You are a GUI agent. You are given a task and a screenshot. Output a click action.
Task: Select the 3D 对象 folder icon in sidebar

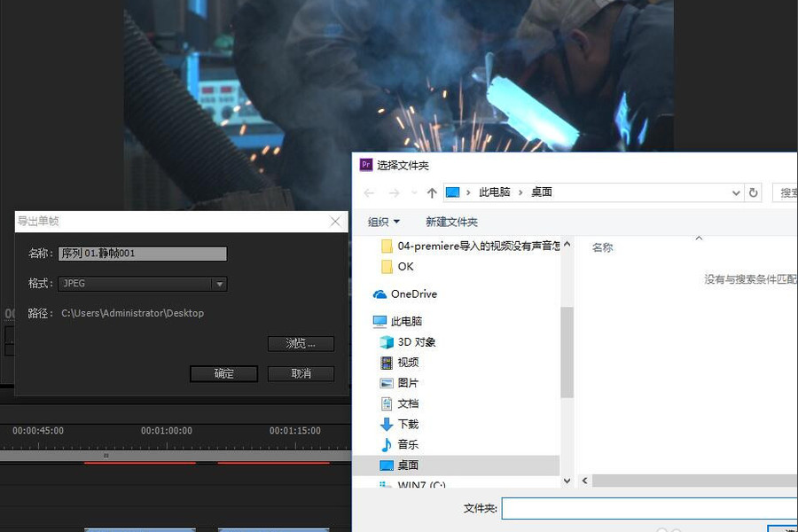pos(385,341)
